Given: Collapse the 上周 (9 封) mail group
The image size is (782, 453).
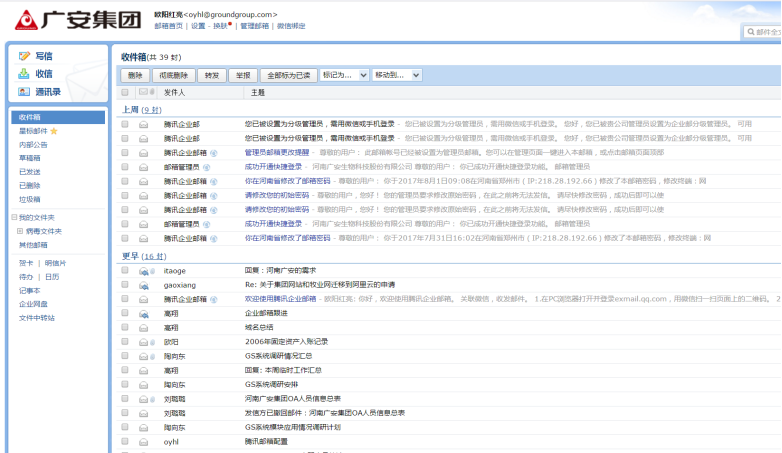Looking at the screenshot, I should point(142,110).
